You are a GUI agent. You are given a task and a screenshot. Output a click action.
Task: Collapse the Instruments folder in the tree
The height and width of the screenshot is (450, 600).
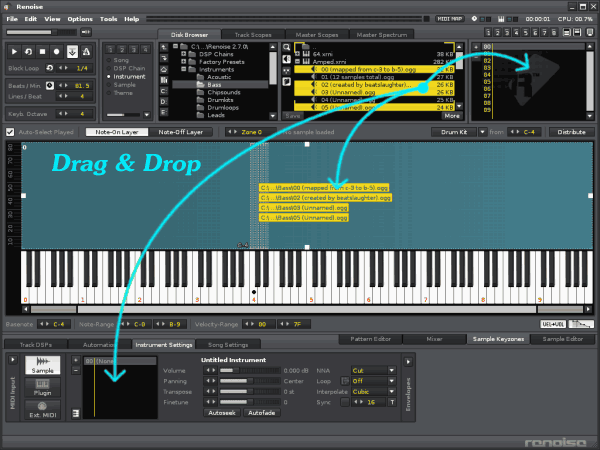[184, 69]
